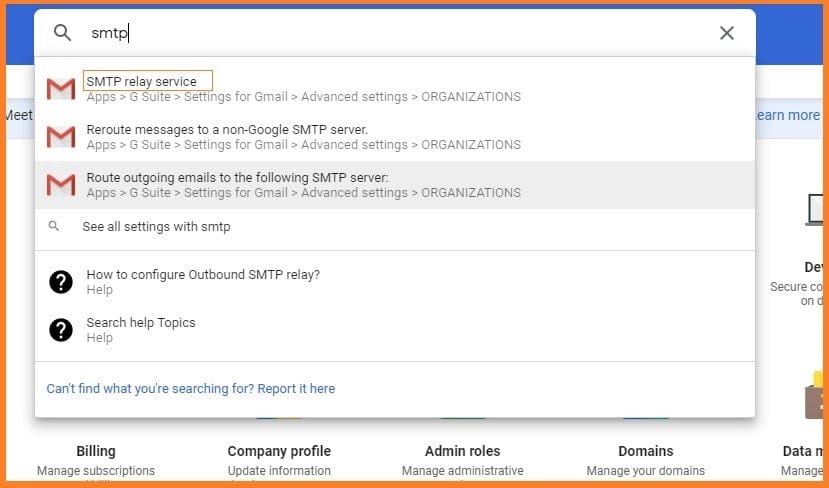Viewport: 829px width, 488px height.
Task: Open See all settings with smtp
Action: [x=394, y=227]
